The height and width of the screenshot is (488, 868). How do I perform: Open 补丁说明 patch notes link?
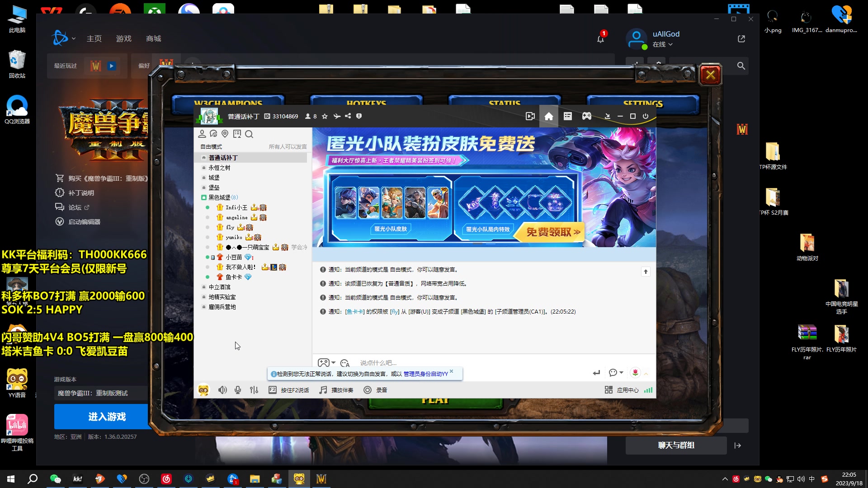(81, 193)
